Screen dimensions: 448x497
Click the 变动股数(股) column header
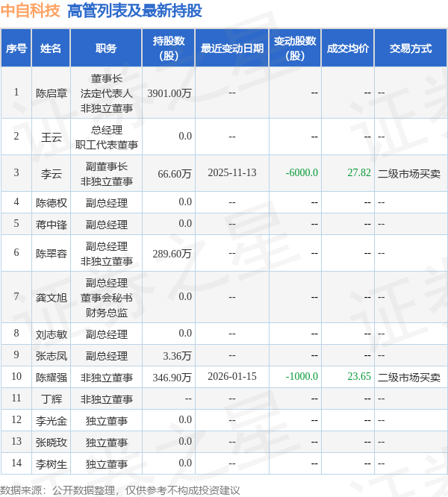coord(295,49)
